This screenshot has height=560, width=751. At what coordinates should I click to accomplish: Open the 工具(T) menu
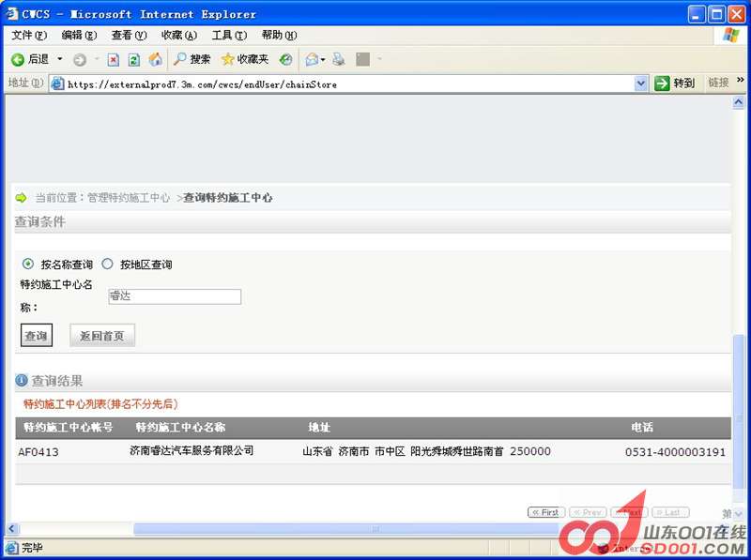point(229,35)
